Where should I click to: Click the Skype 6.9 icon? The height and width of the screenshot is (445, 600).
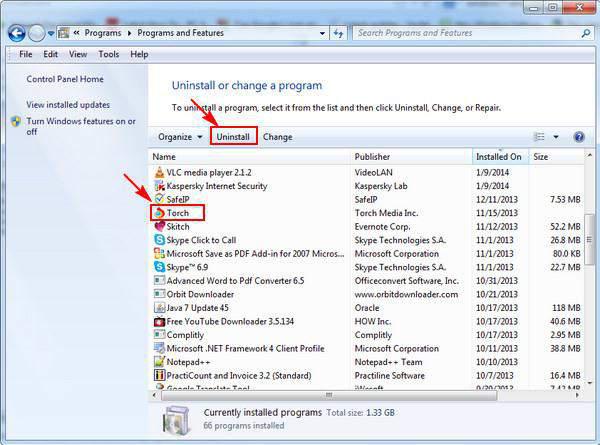159,267
